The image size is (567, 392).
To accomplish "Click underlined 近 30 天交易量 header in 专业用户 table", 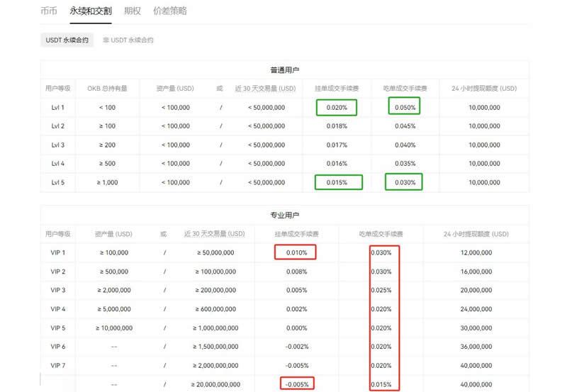I will coord(214,234).
